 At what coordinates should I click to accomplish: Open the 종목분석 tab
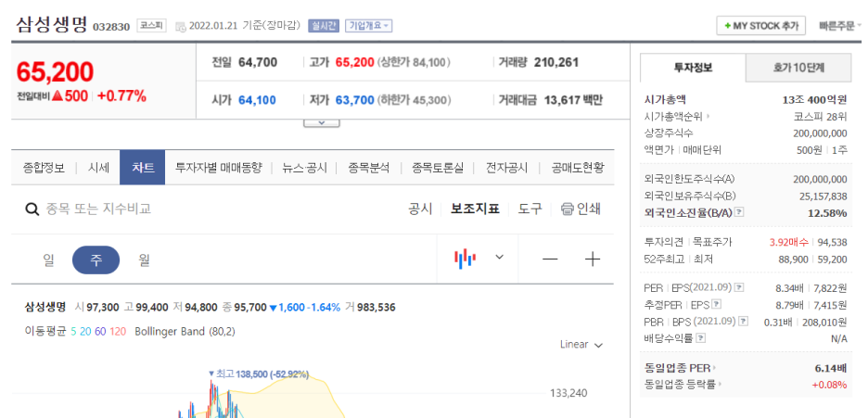(369, 168)
